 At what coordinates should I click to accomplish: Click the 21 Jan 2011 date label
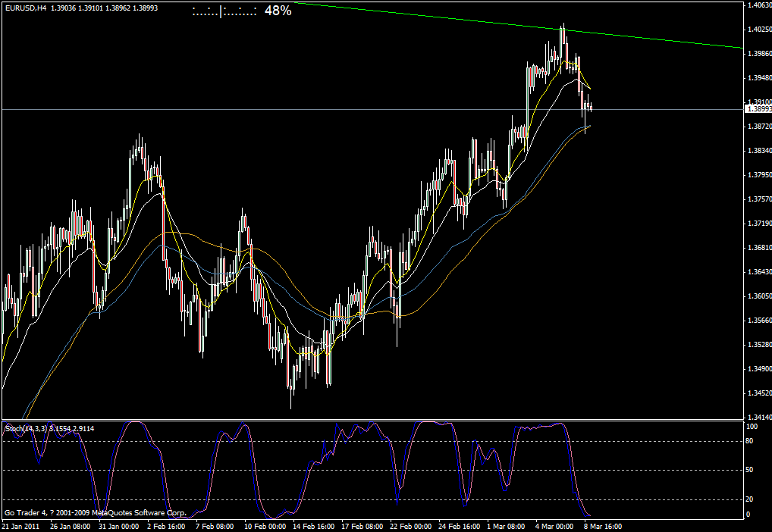pos(20,525)
